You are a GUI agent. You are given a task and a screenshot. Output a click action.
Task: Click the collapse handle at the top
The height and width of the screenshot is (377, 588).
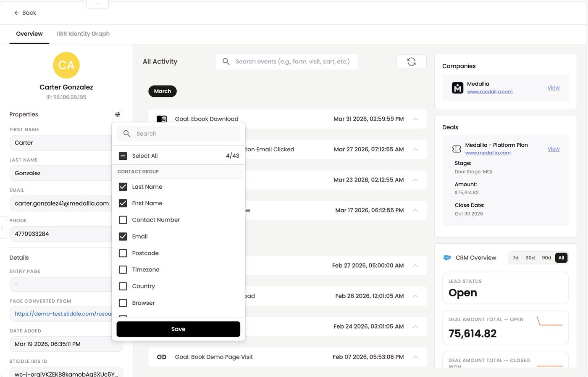[x=97, y=4]
